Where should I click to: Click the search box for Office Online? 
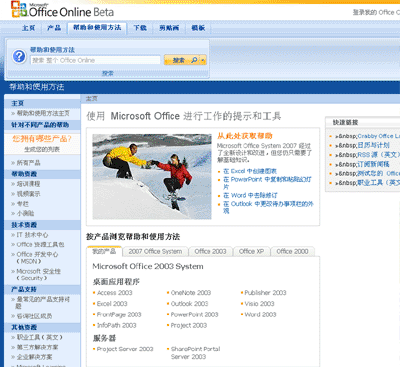[95, 60]
